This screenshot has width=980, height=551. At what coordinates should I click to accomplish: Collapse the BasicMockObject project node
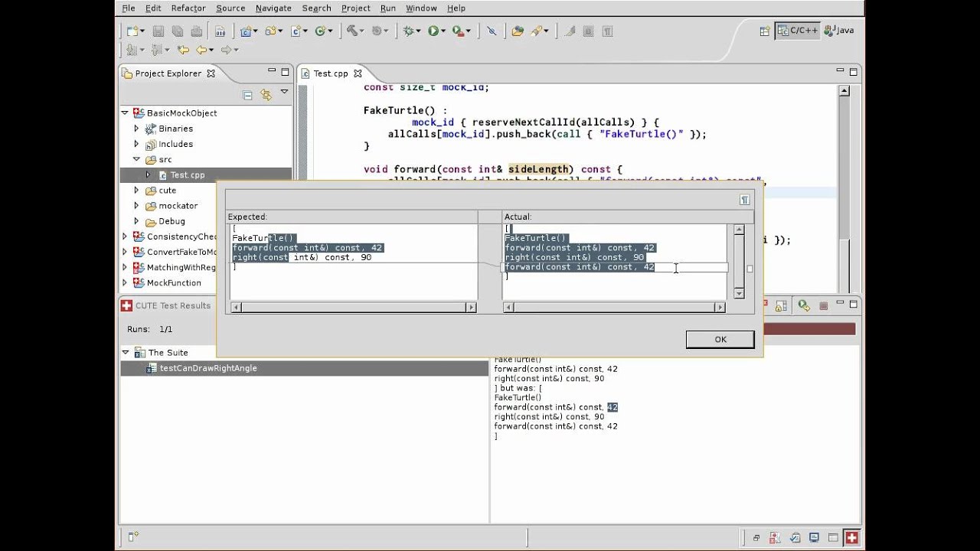[125, 112]
